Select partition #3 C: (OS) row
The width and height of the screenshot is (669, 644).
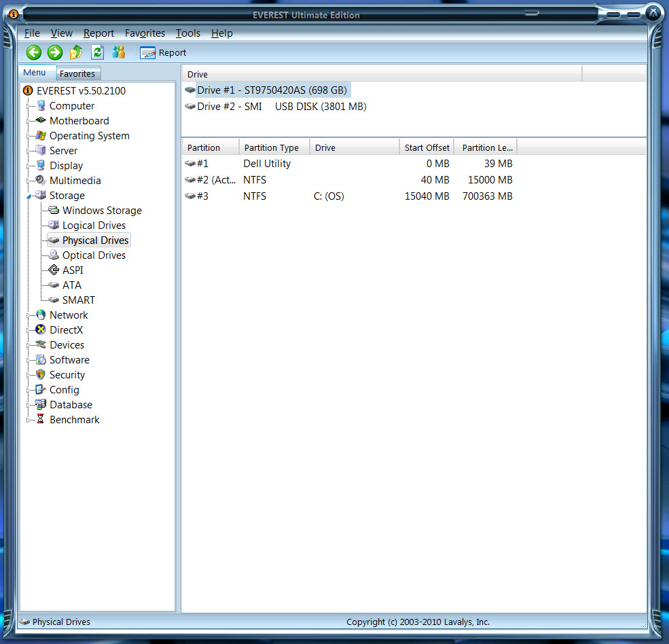point(349,196)
